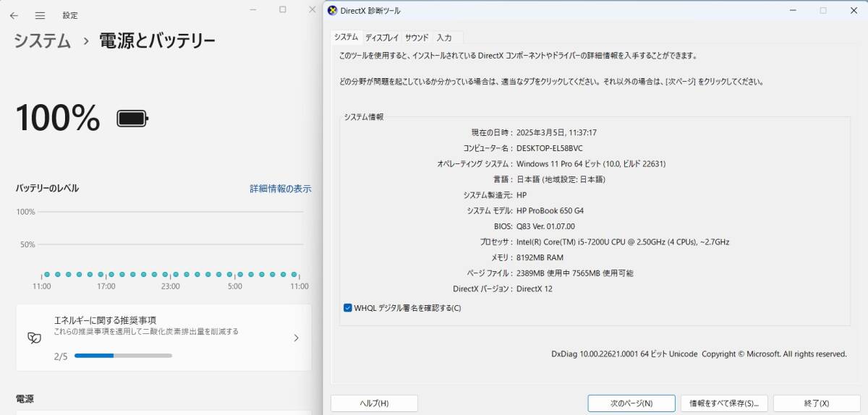Screen dimensions: 868x415
Task: Click the 100% battery percentage text
Action: point(58,118)
